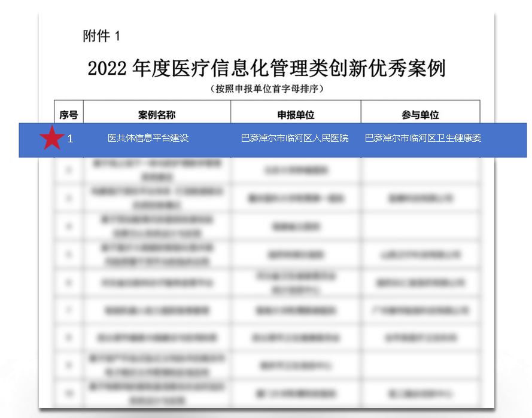532x418 pixels.
Task: Click the 申报单位 column header
Action: click(x=296, y=115)
